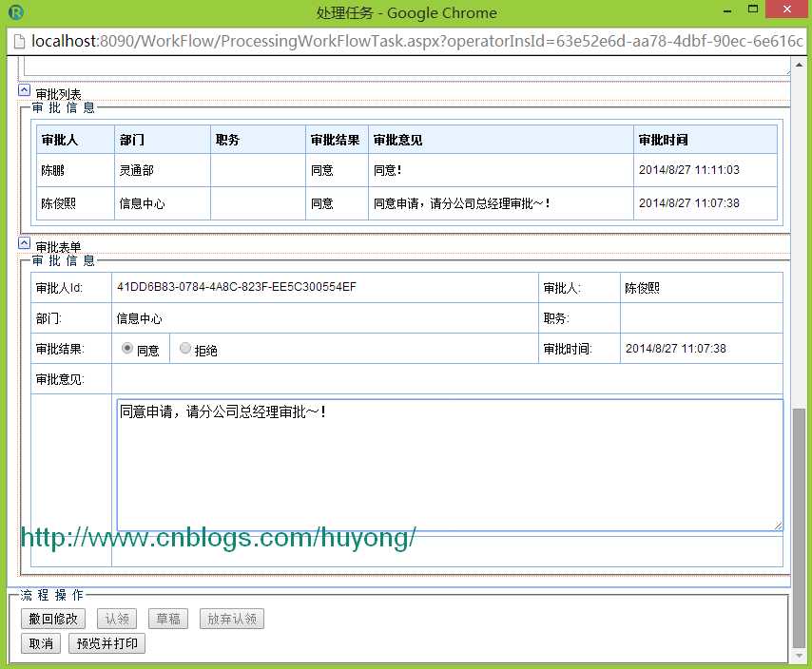
Task: Select the 同意 radio button
Action: (126, 348)
